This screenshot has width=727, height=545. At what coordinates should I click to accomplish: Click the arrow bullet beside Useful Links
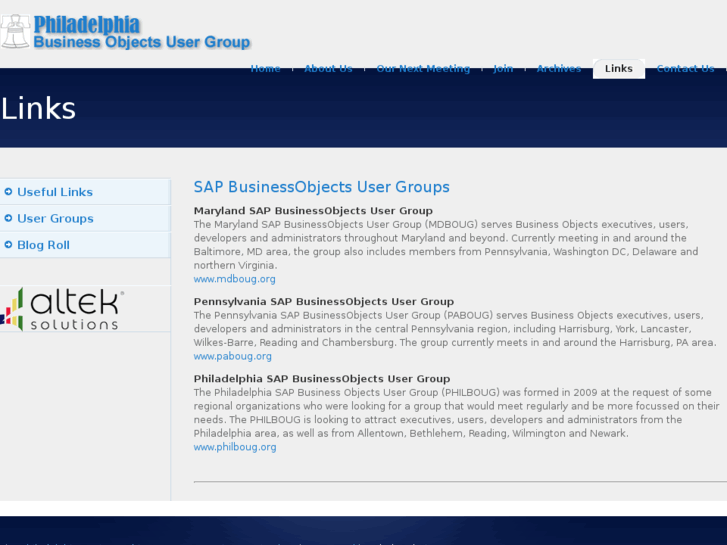[8, 192]
